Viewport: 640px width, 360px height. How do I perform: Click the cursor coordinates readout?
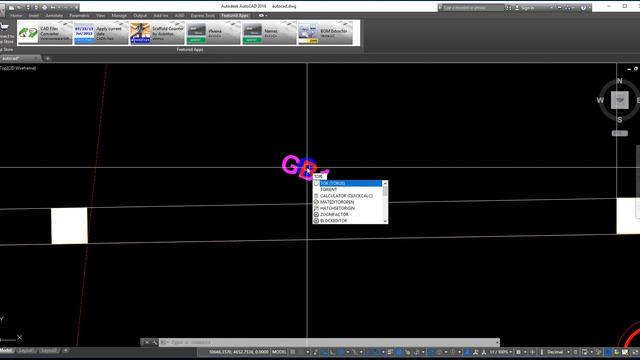(239, 352)
